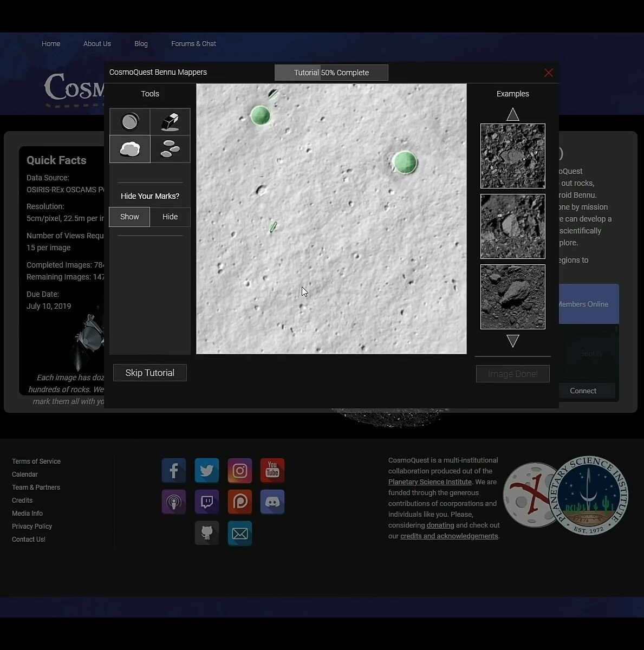644x650 pixels.
Task: Open the Twitter social icon
Action: [207, 470]
